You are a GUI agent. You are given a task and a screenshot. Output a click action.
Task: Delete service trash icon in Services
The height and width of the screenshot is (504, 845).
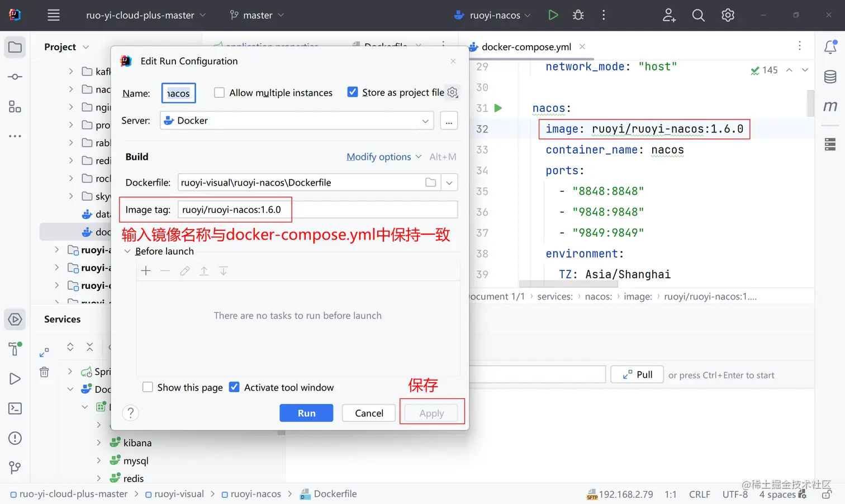[45, 372]
